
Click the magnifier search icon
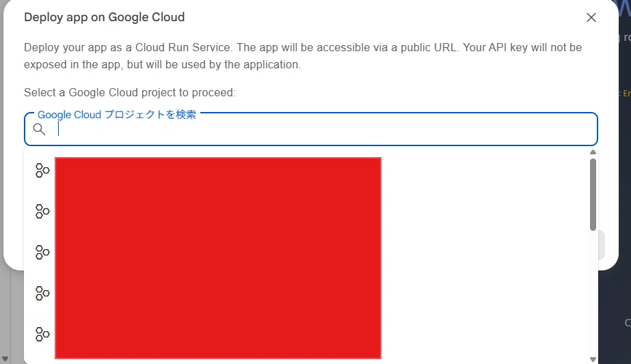39,129
